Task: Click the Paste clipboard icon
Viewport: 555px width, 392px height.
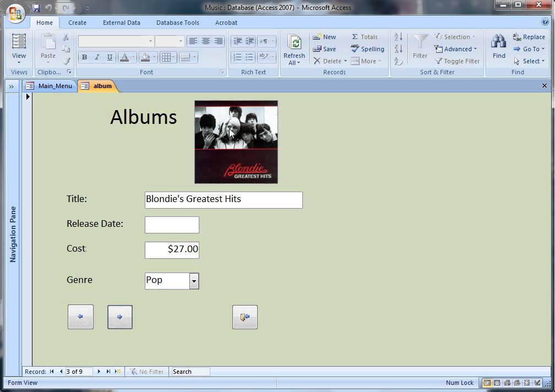Action: [48, 42]
